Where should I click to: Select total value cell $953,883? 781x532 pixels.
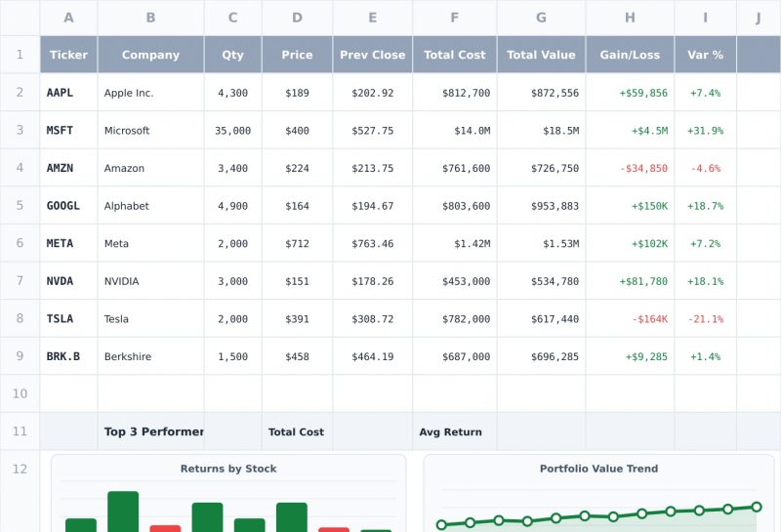(542, 206)
